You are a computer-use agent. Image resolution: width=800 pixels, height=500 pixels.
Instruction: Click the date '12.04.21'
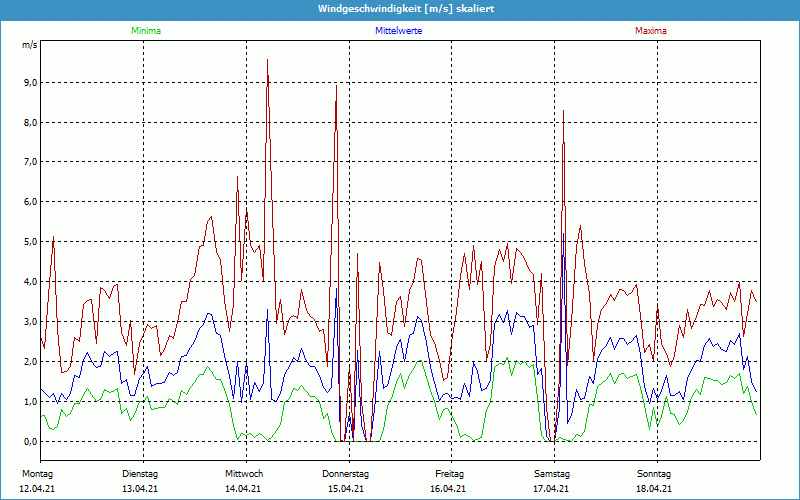coord(37,489)
